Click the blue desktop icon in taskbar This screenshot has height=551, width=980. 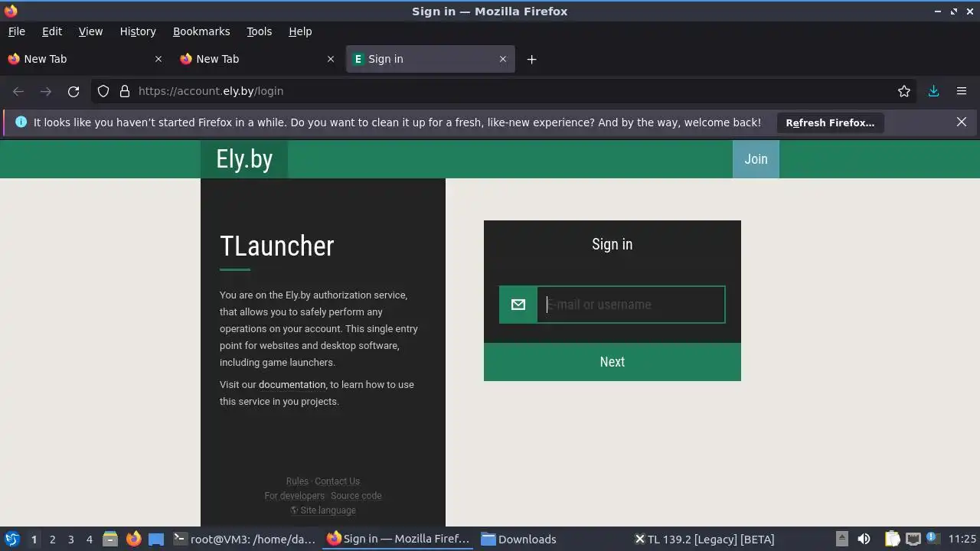click(x=156, y=539)
